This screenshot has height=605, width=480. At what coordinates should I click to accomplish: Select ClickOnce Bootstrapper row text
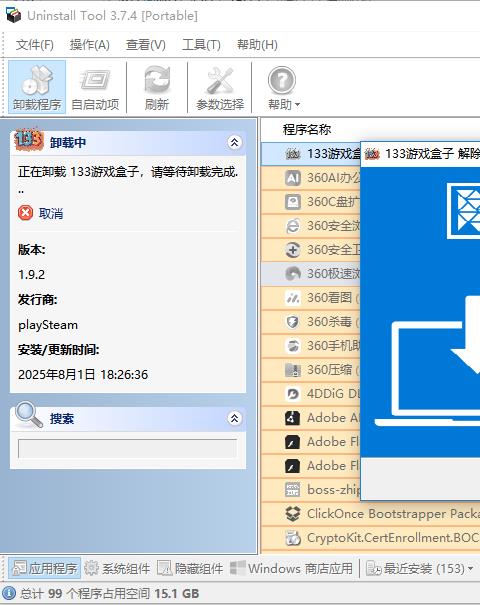click(x=393, y=514)
